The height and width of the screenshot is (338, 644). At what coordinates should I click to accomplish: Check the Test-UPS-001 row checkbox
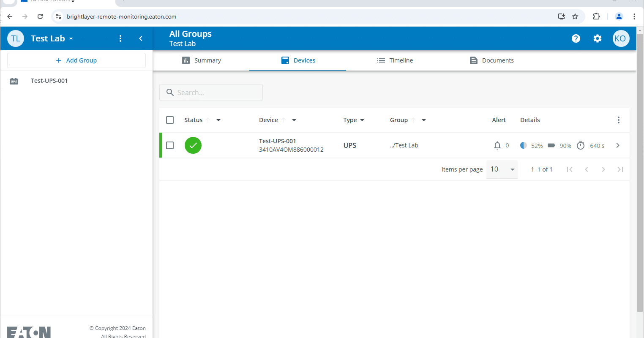tap(170, 145)
